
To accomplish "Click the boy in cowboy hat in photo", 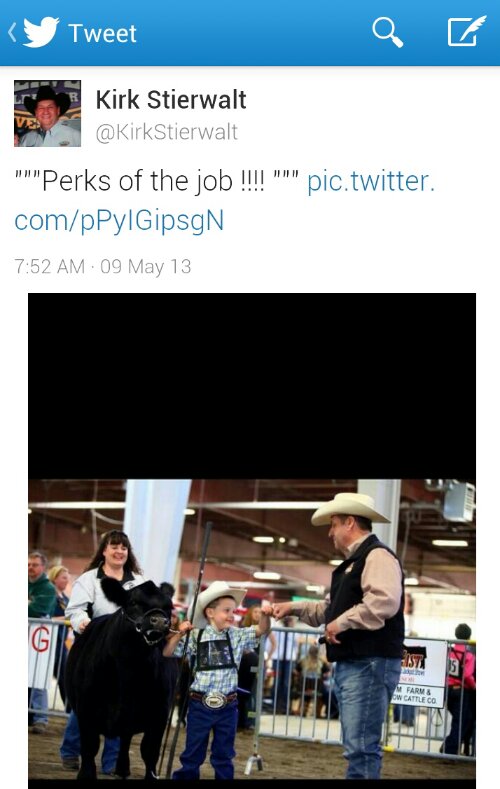I will click(215, 679).
